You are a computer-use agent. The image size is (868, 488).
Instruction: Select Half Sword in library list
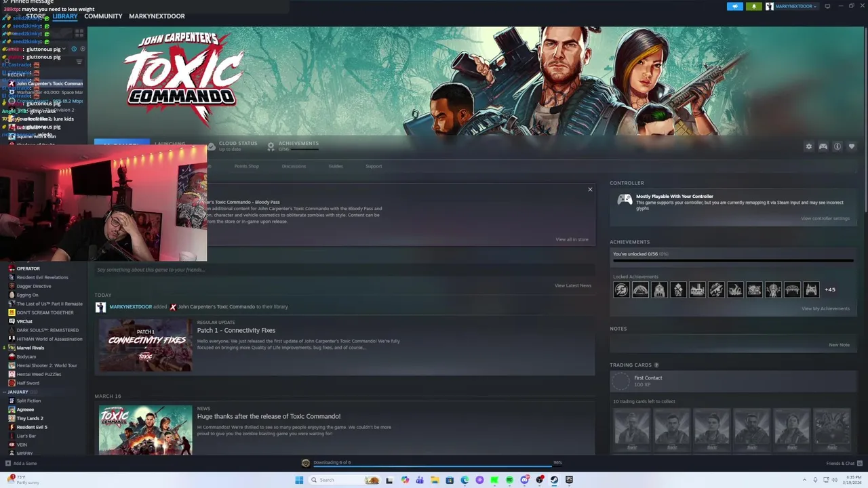pos(28,383)
